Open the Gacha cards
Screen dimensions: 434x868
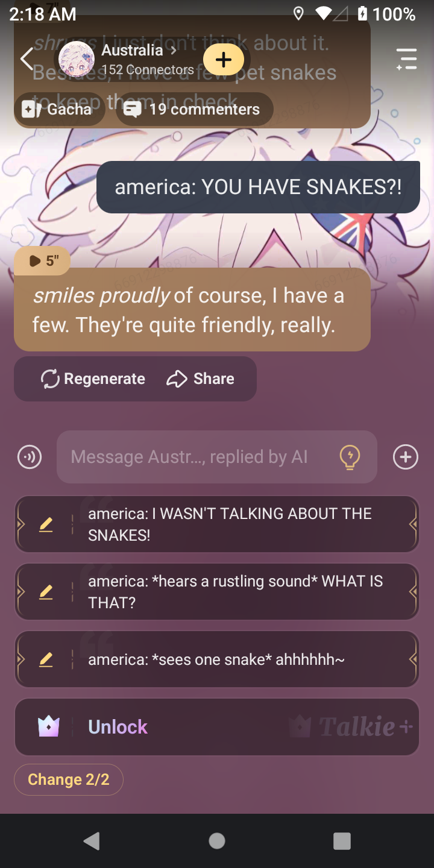coord(58,109)
